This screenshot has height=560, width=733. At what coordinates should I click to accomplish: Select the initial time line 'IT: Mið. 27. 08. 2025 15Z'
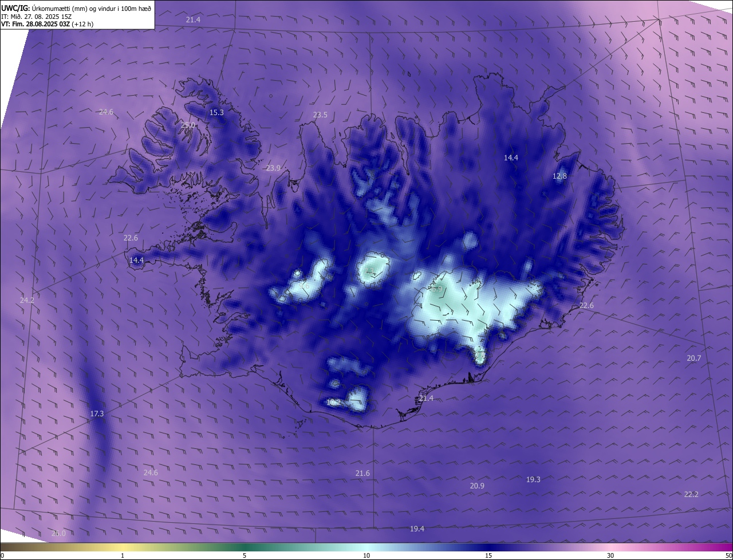[x=36, y=17]
